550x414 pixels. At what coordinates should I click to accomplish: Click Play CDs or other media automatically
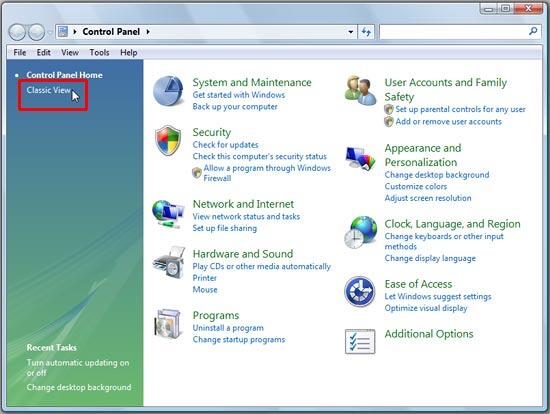(262, 267)
